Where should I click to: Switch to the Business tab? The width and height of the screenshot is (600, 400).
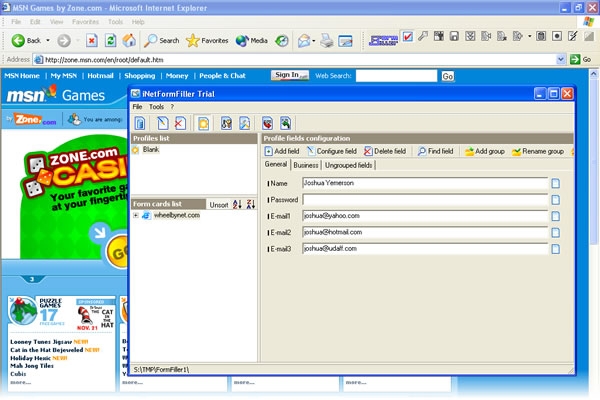click(306, 165)
